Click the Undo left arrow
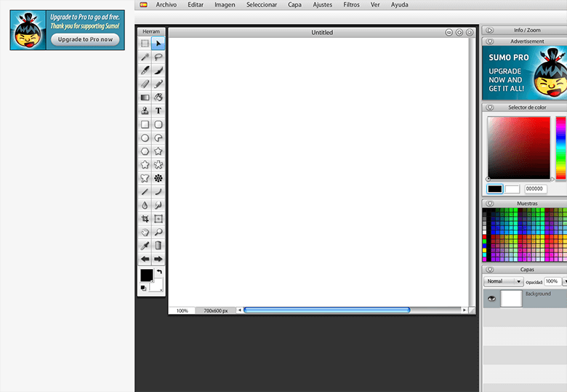Screen dimensions: 567x392 click(x=145, y=259)
